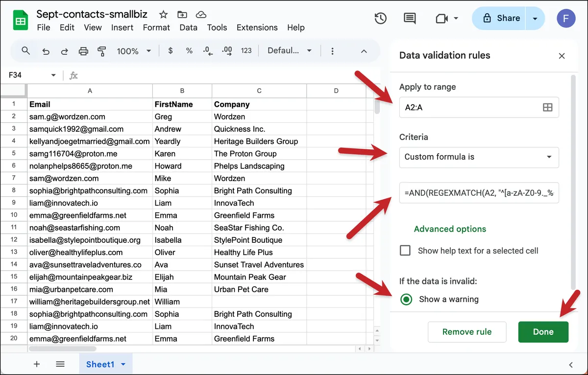
Task: Click the undo arrow
Action: coord(46,51)
